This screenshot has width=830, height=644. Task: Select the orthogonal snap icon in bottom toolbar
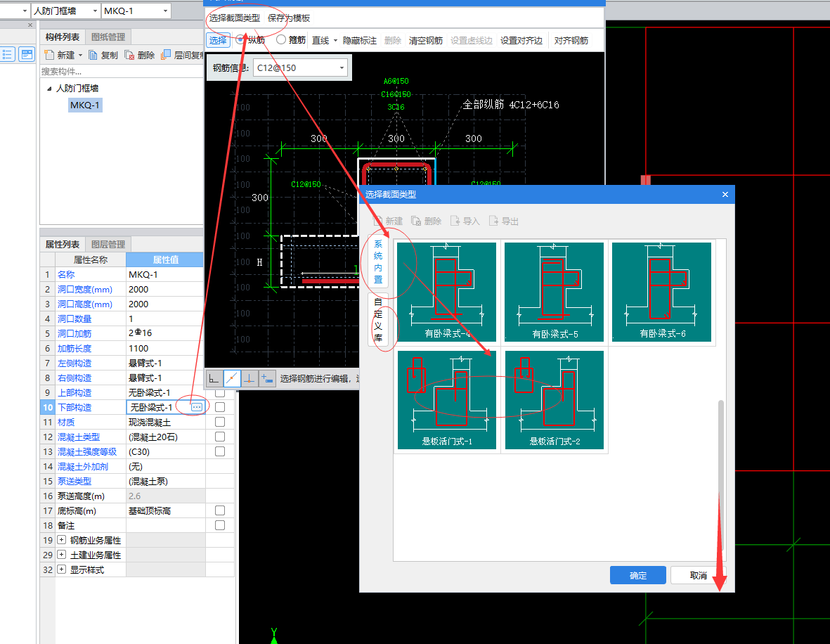(214, 379)
